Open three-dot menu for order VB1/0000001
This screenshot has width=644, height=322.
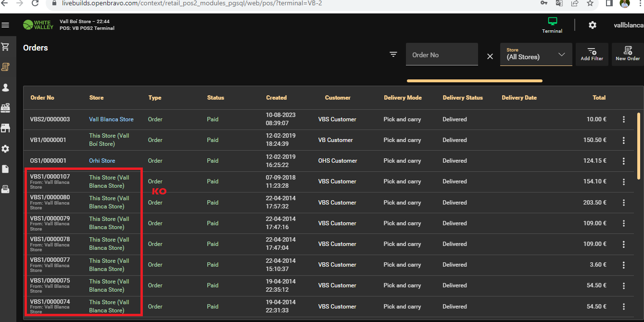(x=624, y=140)
